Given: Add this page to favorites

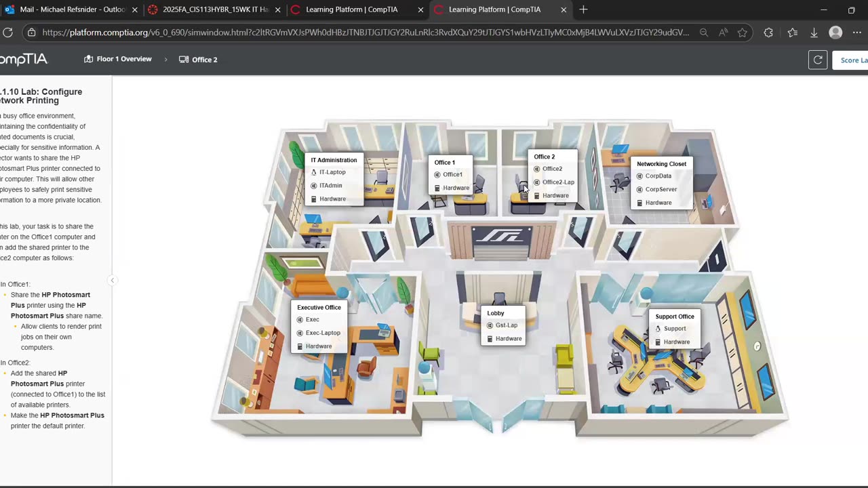Looking at the screenshot, I should pos(743,33).
